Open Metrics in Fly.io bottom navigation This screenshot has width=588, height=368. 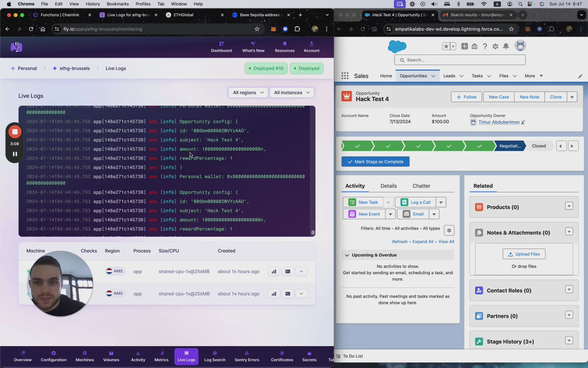click(x=161, y=356)
